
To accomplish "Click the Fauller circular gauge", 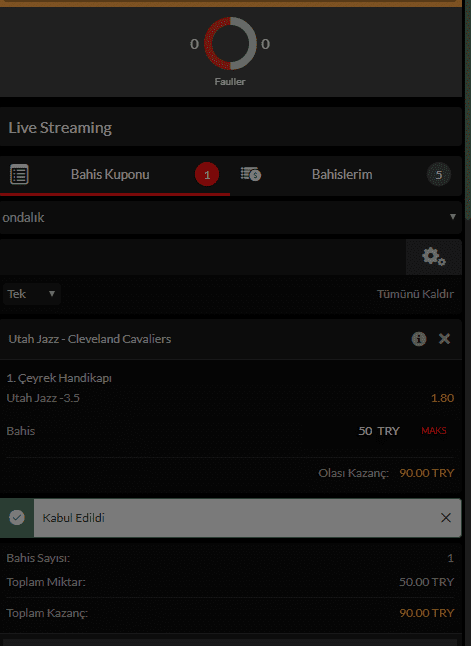I will [230, 43].
